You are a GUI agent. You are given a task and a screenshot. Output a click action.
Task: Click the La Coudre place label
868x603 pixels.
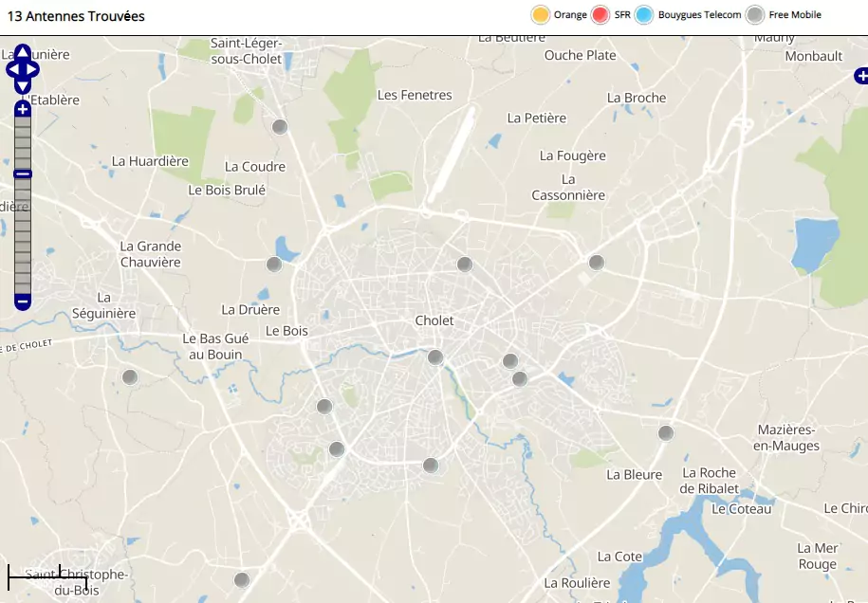[x=255, y=167]
